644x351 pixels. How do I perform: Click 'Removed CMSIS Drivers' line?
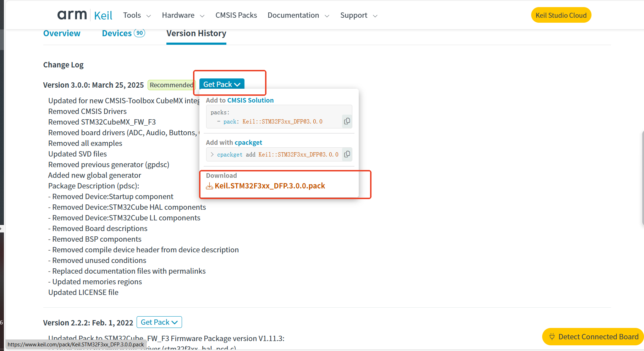pyautogui.click(x=87, y=111)
